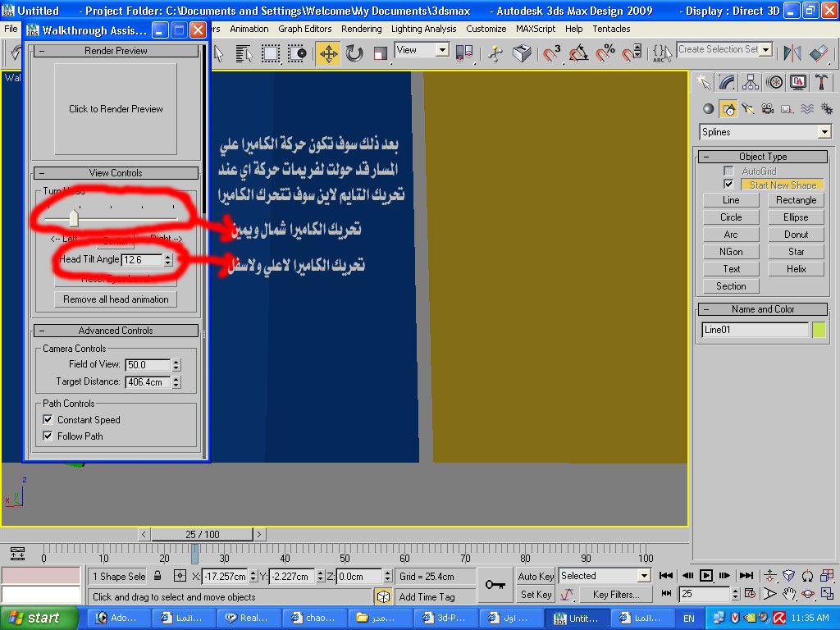The image size is (840, 630).
Task: Toggle the Percent Snap icon
Action: tap(605, 53)
